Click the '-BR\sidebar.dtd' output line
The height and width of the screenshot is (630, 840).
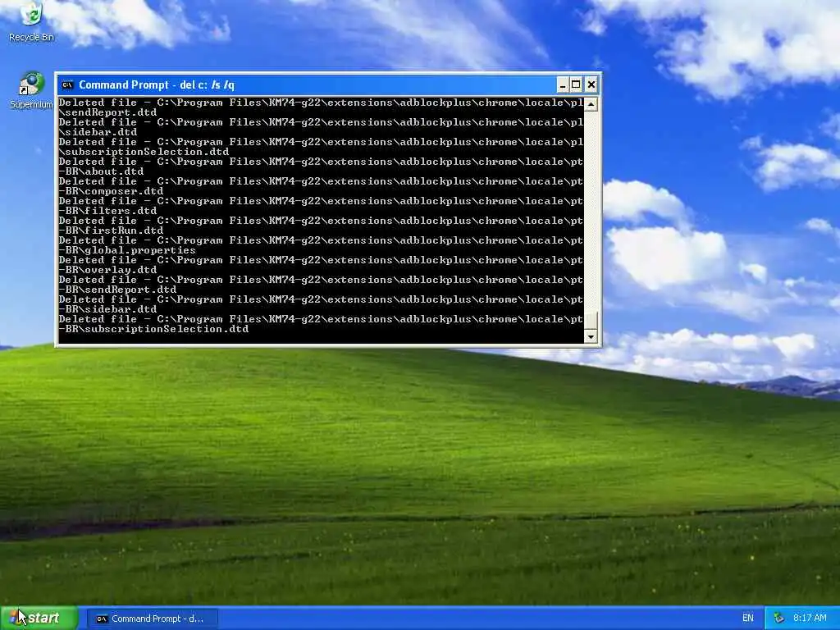[x=107, y=309]
